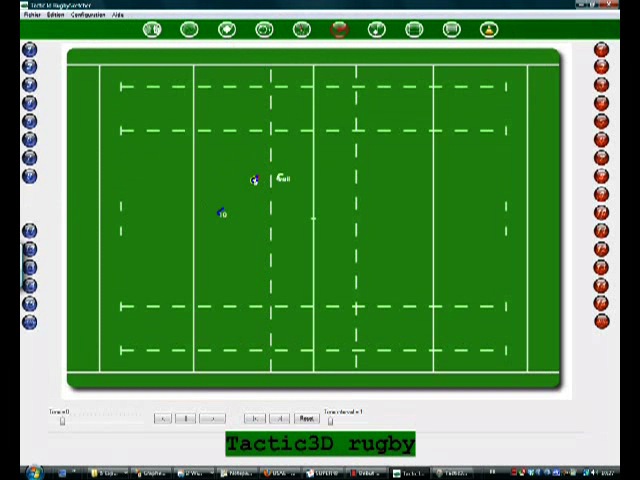The width and height of the screenshot is (640, 480).
Task: Select the bottom red player token in right column
Action: point(601,321)
